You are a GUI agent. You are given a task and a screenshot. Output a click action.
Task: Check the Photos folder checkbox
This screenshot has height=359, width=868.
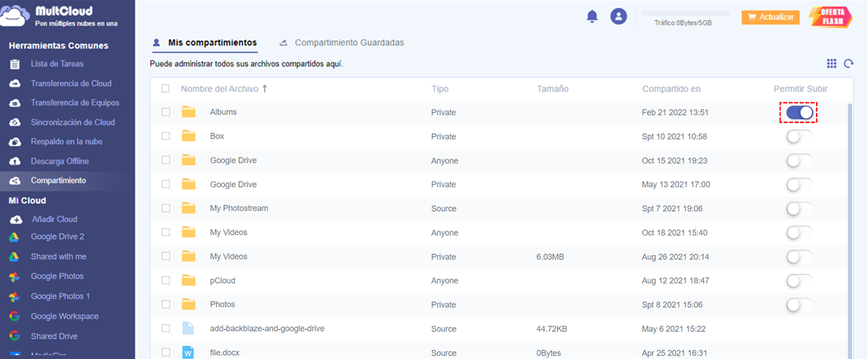pyautogui.click(x=166, y=304)
